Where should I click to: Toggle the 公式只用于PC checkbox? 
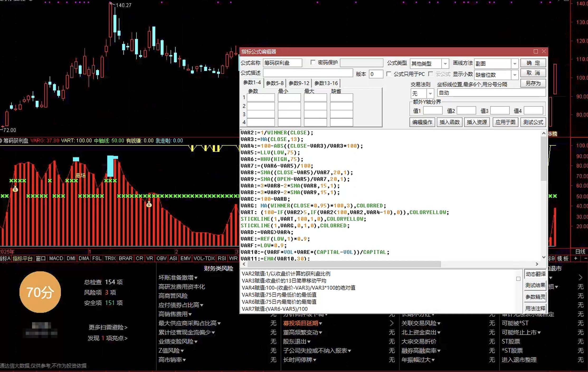pos(389,74)
